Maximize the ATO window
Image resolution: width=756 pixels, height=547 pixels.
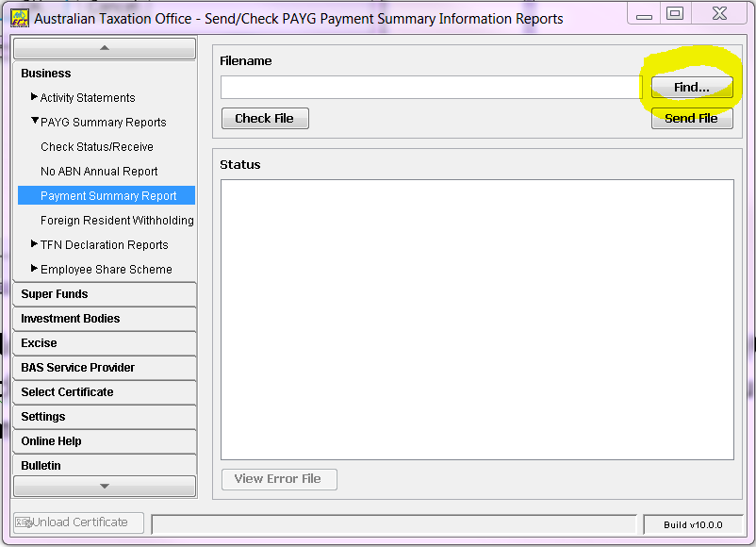tap(675, 14)
